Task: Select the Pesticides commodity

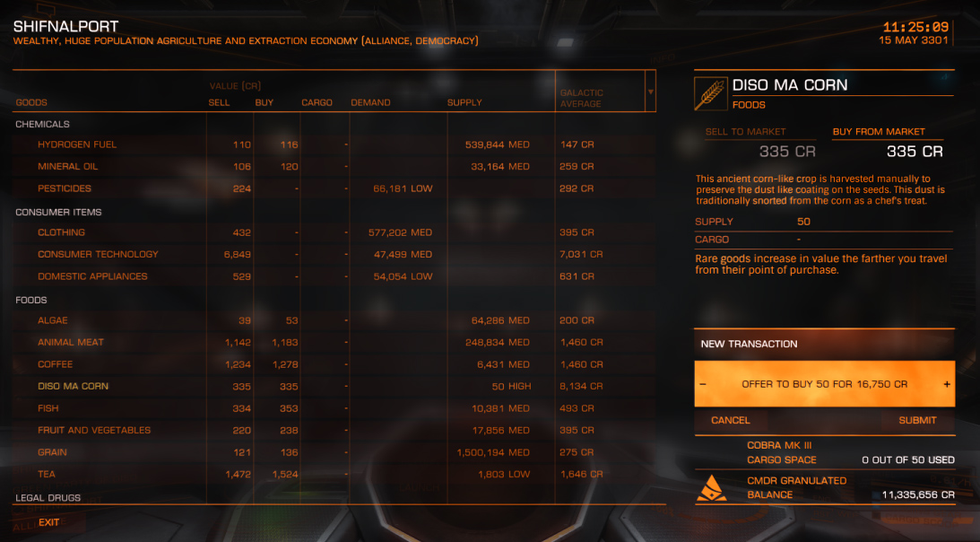Action: pyautogui.click(x=334, y=188)
